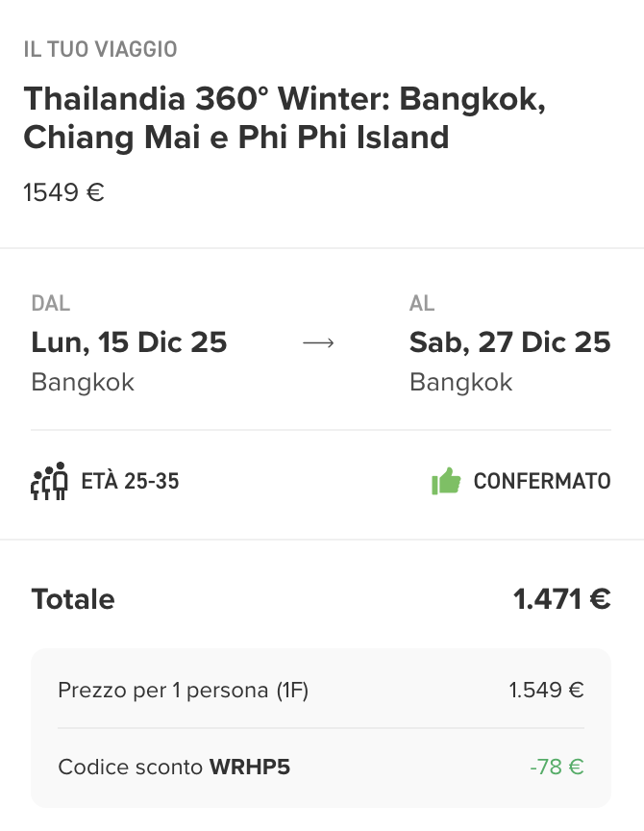Click Prezzo per 1 persona (1F) row
This screenshot has height=831, width=644.
click(x=184, y=690)
